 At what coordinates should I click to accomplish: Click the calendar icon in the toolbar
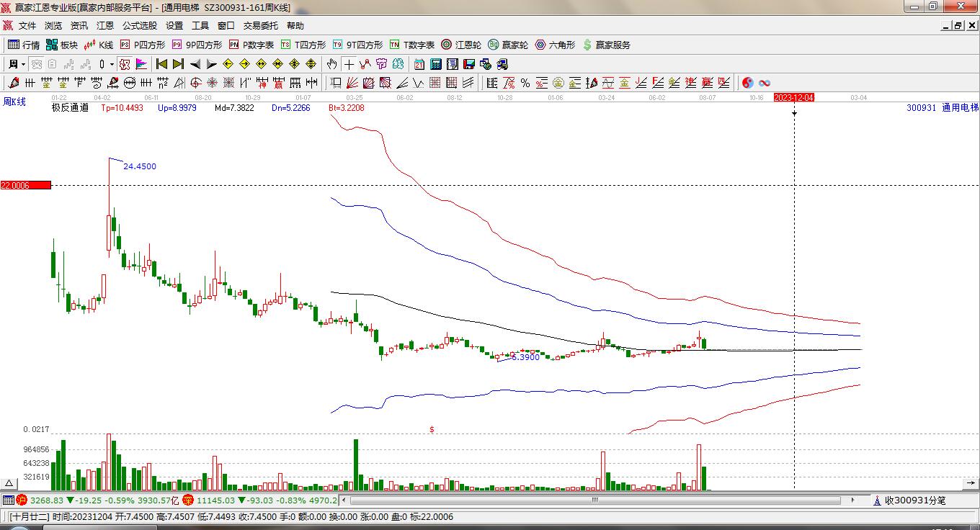pos(419,64)
